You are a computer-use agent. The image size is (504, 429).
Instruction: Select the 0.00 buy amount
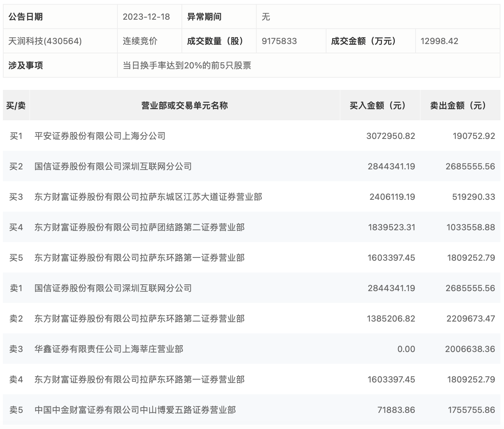coord(406,349)
